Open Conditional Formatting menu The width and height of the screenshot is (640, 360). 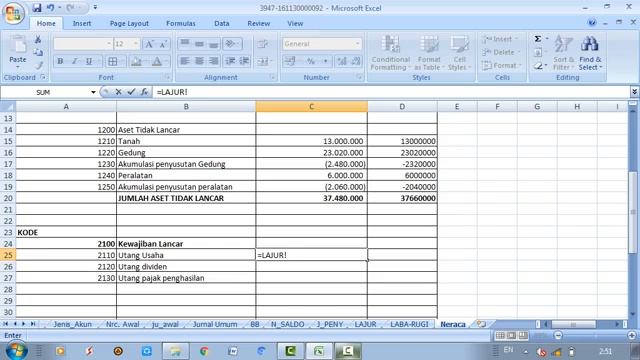(390, 53)
